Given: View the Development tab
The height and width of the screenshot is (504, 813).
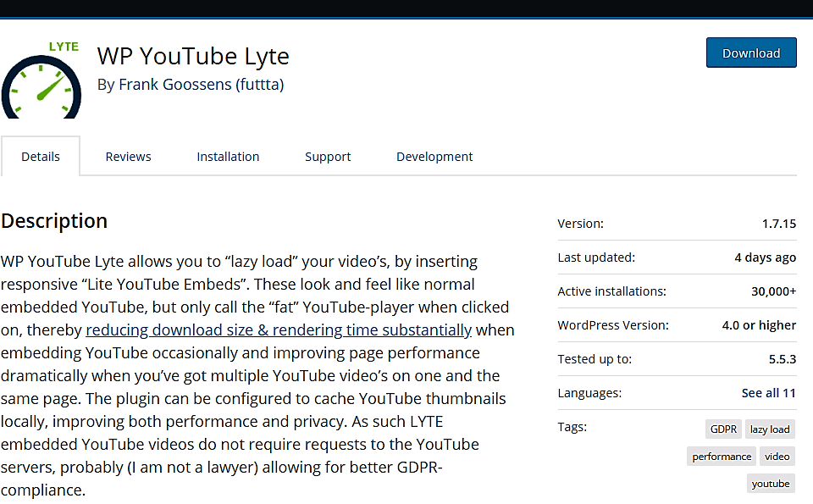Looking at the screenshot, I should click(434, 157).
